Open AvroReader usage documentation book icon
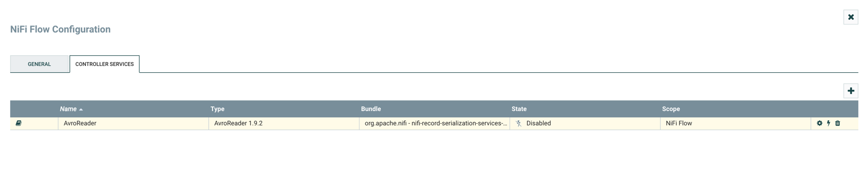The width and height of the screenshot is (868, 195). (x=19, y=123)
